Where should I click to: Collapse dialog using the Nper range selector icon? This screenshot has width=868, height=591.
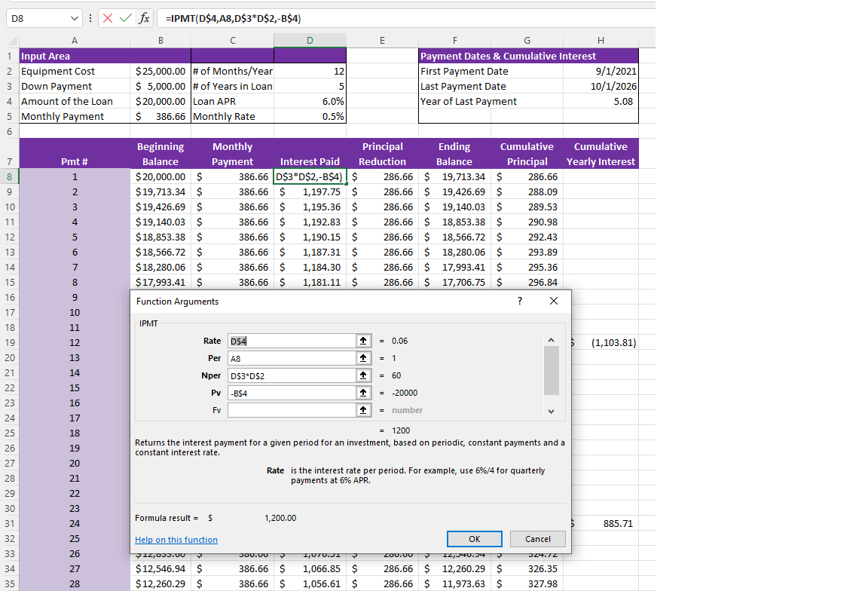pyautogui.click(x=363, y=375)
